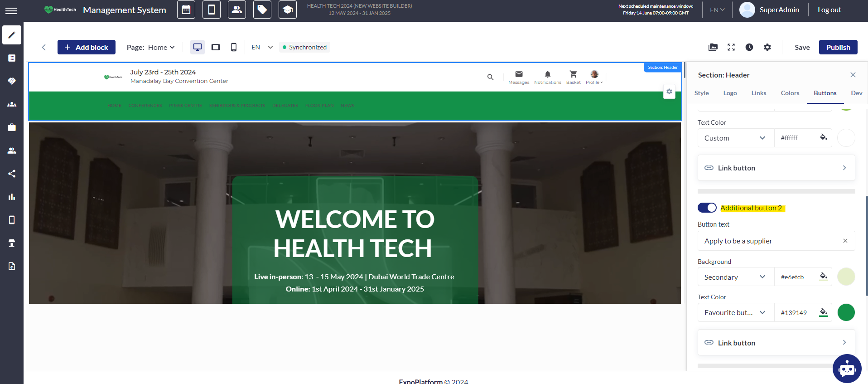The height and width of the screenshot is (384, 868).
Task: Open the list/forms icon in sidebar
Action: pos(12,58)
